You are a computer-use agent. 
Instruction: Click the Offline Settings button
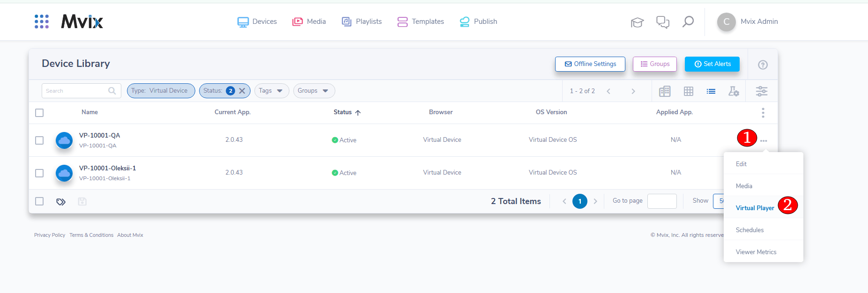pos(590,64)
